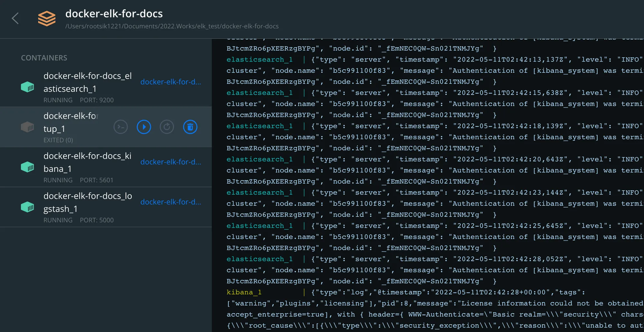Click the docker-elk-for-docs title
This screenshot has height=332, width=644.
(x=114, y=14)
